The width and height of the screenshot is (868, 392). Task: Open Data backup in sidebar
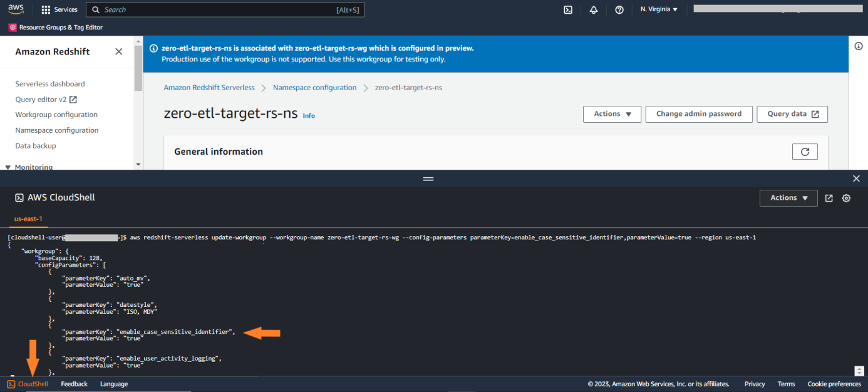[x=36, y=146]
